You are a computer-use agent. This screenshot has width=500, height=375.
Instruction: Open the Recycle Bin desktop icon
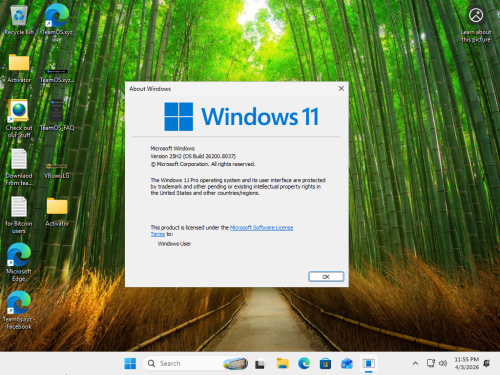click(x=19, y=20)
